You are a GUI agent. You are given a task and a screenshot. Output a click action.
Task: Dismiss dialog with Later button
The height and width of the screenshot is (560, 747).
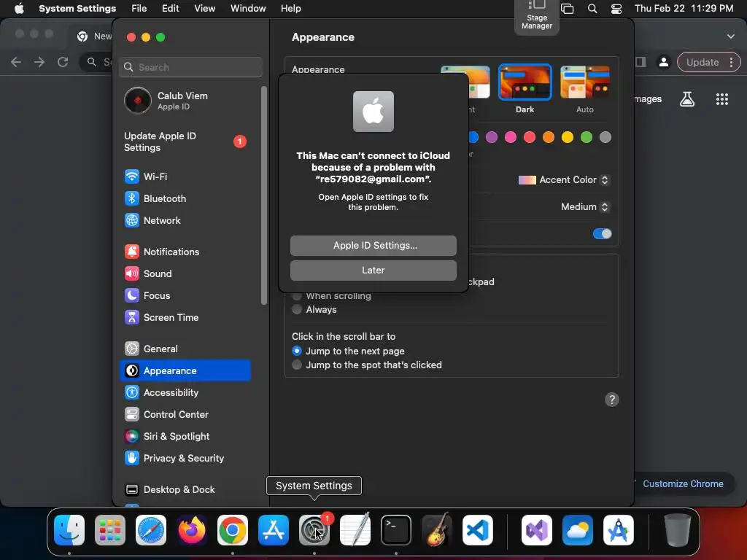point(373,271)
